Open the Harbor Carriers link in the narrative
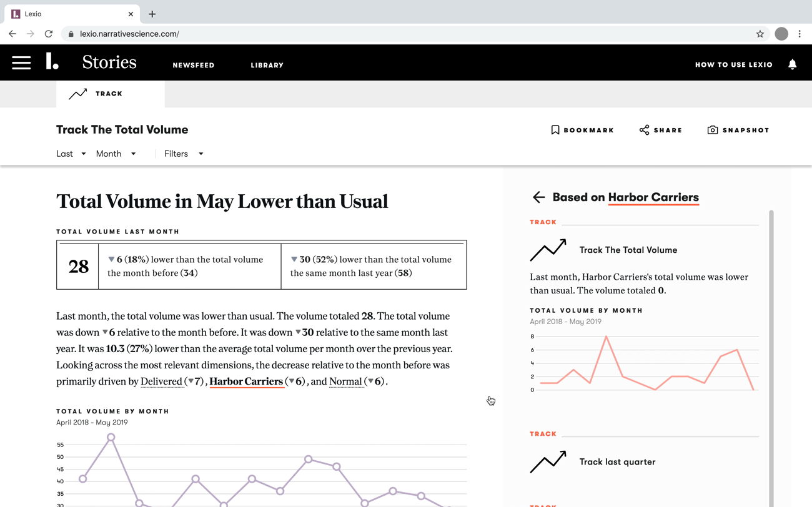The width and height of the screenshot is (812, 507). (246, 381)
